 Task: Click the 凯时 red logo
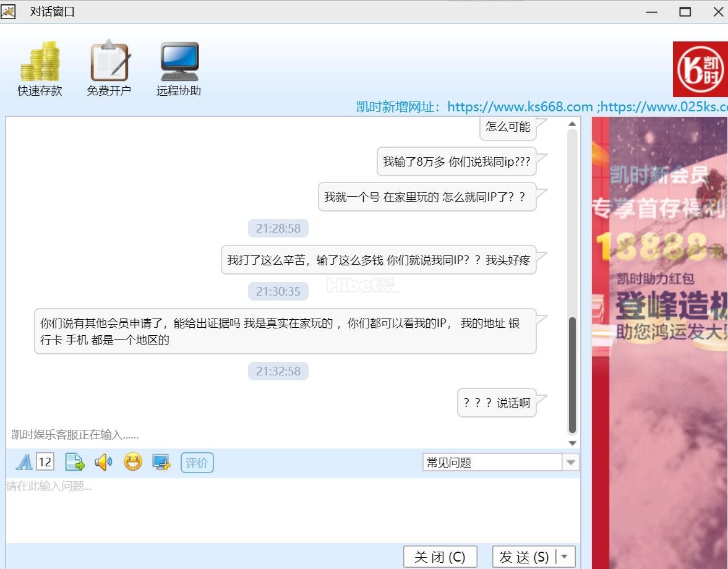(x=700, y=69)
